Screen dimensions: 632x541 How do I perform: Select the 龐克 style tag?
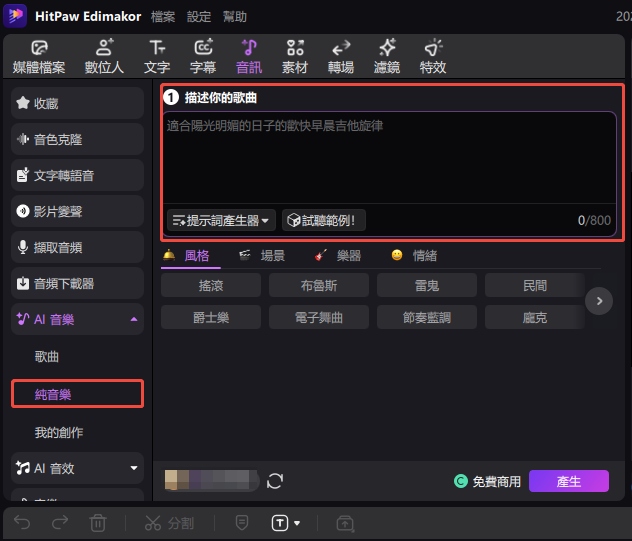535,317
